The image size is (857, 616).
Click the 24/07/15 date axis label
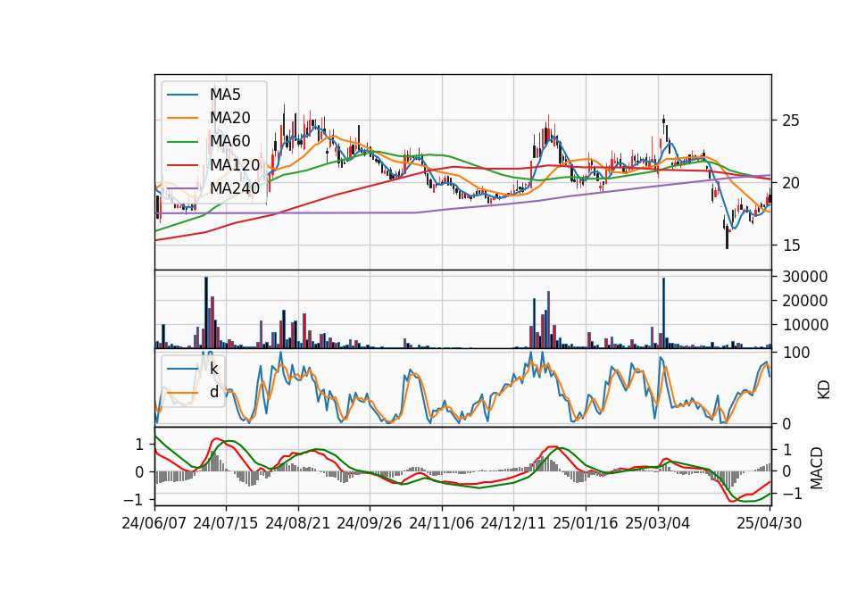click(226, 523)
